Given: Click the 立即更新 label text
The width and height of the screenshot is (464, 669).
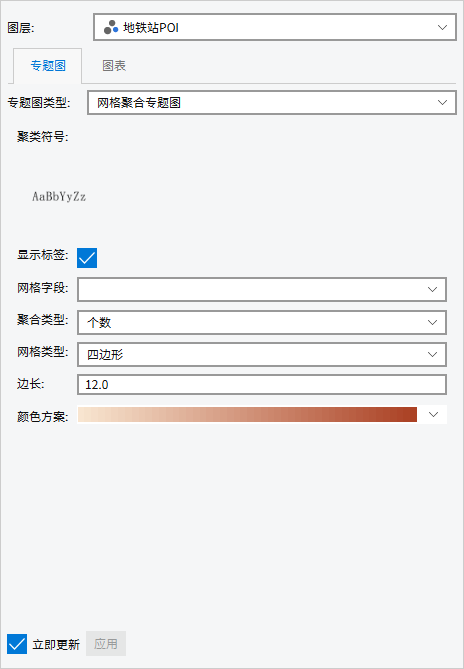Looking at the screenshot, I should coord(56,644).
